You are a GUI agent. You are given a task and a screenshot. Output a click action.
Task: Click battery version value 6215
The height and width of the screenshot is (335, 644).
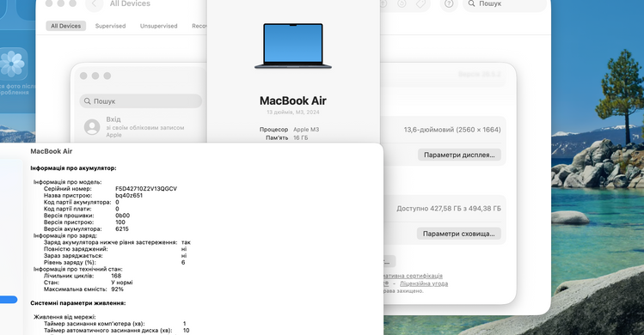(122, 229)
